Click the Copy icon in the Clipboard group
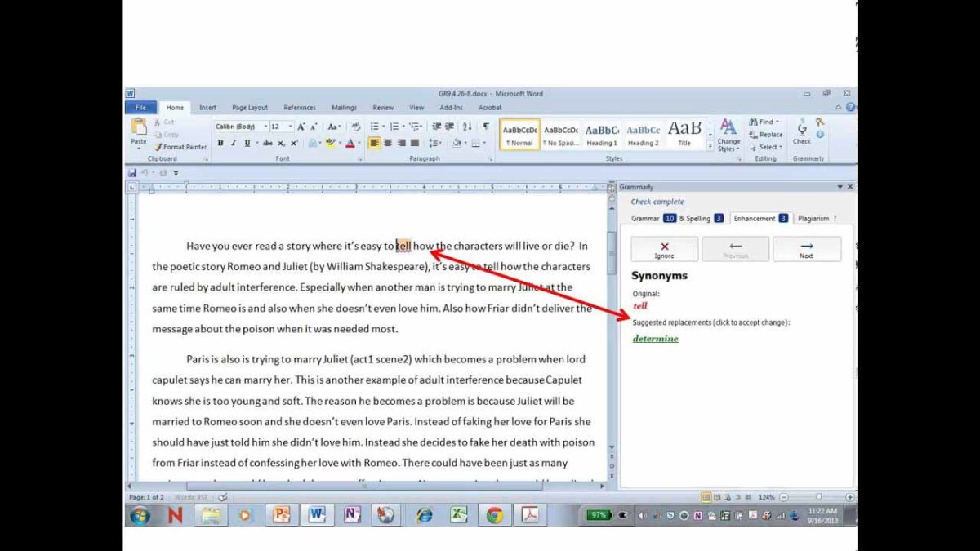980x551 pixels. coord(157,135)
